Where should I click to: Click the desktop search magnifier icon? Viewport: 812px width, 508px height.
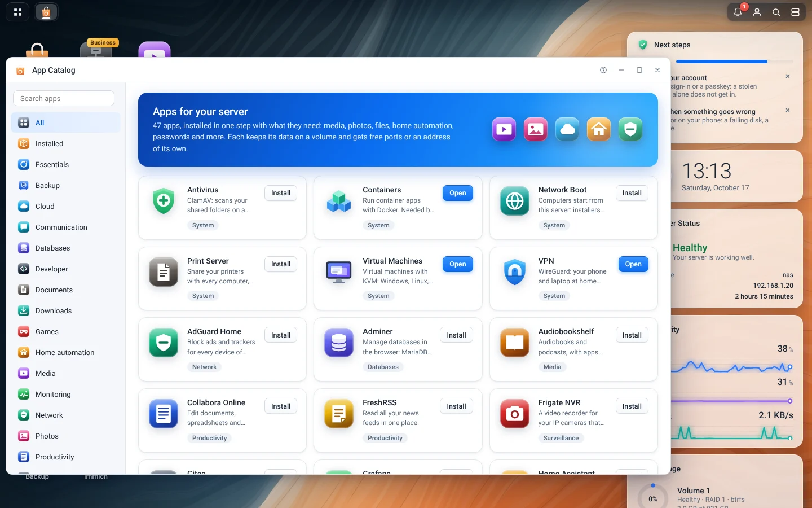click(776, 12)
